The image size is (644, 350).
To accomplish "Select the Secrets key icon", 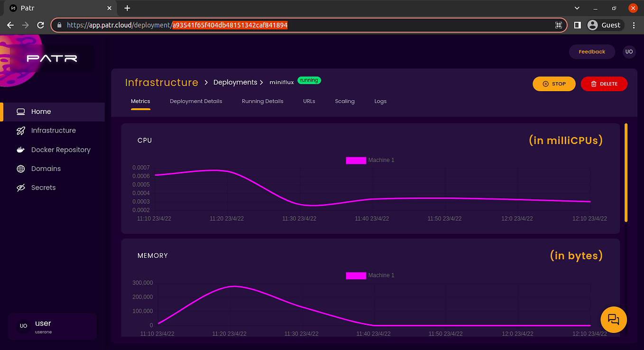I will (20, 187).
